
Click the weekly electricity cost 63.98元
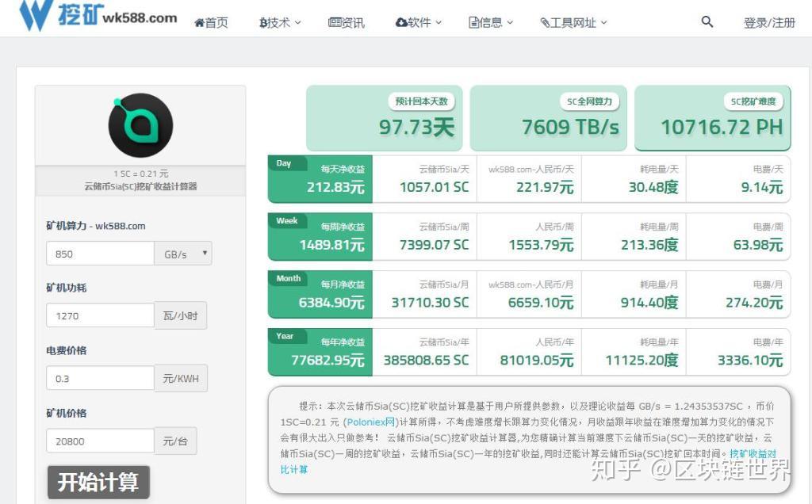coord(758,245)
